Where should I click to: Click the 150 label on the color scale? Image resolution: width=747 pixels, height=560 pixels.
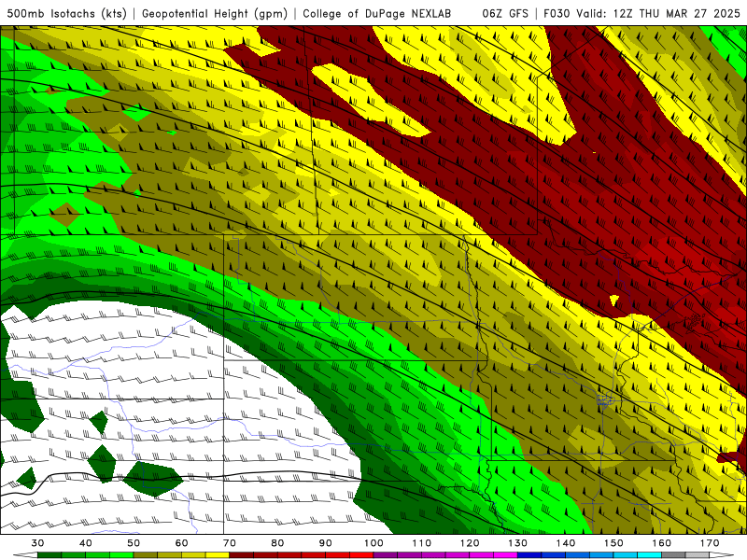coord(613,543)
